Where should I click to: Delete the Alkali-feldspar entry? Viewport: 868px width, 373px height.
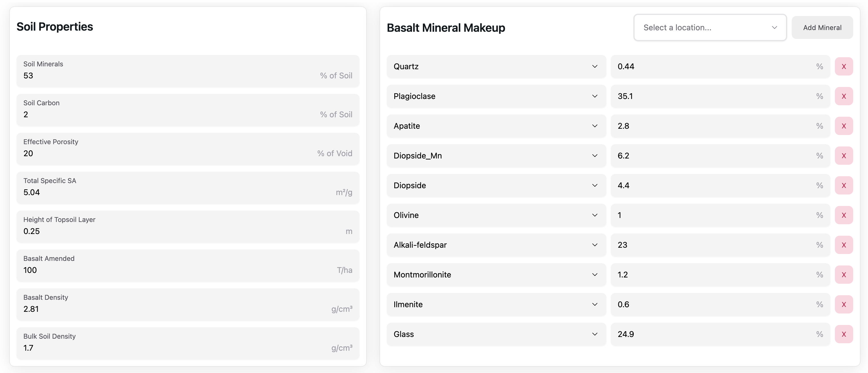pos(843,245)
